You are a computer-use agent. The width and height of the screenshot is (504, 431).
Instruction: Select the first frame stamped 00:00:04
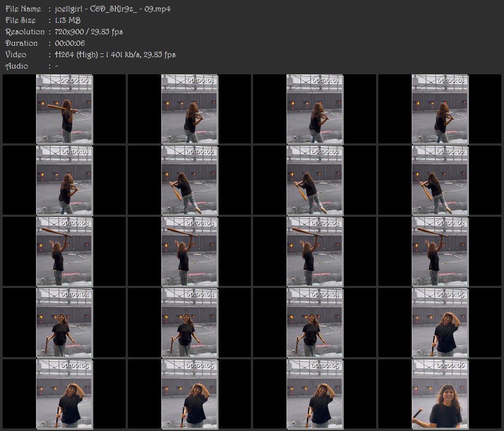[x=64, y=323]
